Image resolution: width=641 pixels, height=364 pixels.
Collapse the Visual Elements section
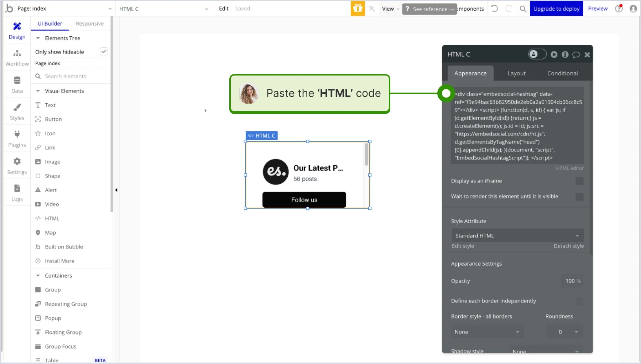38,91
